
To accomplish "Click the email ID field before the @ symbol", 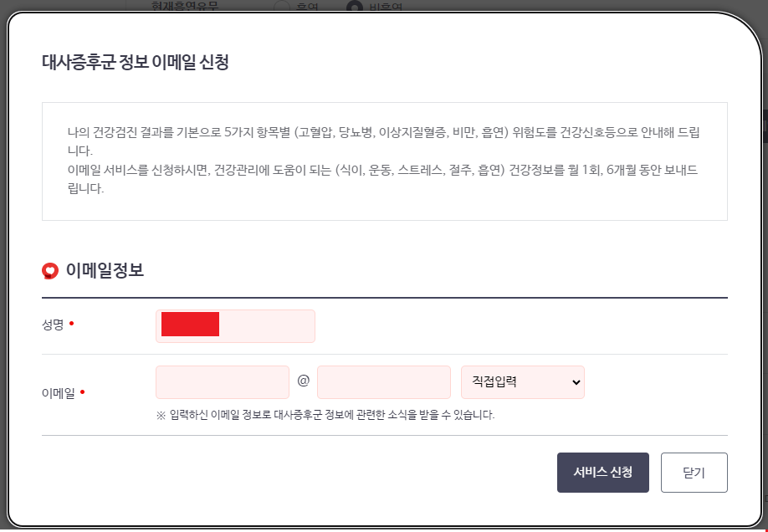I will pyautogui.click(x=222, y=381).
